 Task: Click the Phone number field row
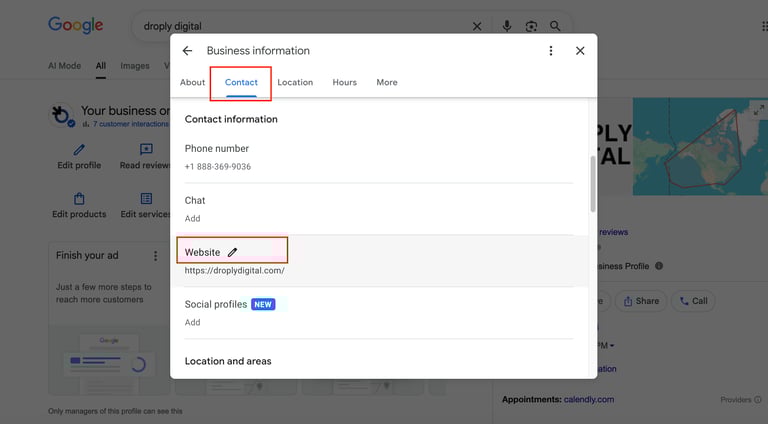coord(379,157)
